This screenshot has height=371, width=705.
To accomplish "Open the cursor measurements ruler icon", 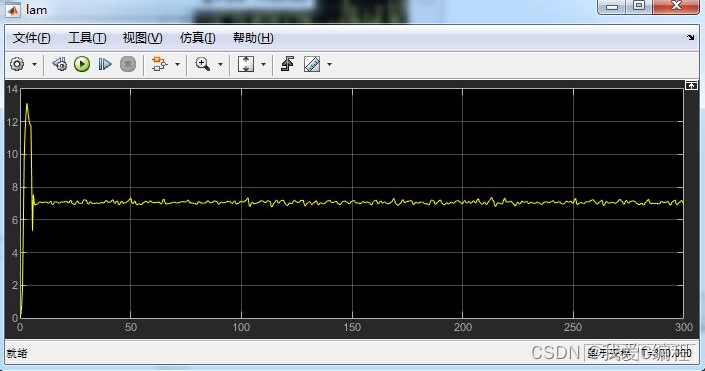I will click(x=312, y=64).
